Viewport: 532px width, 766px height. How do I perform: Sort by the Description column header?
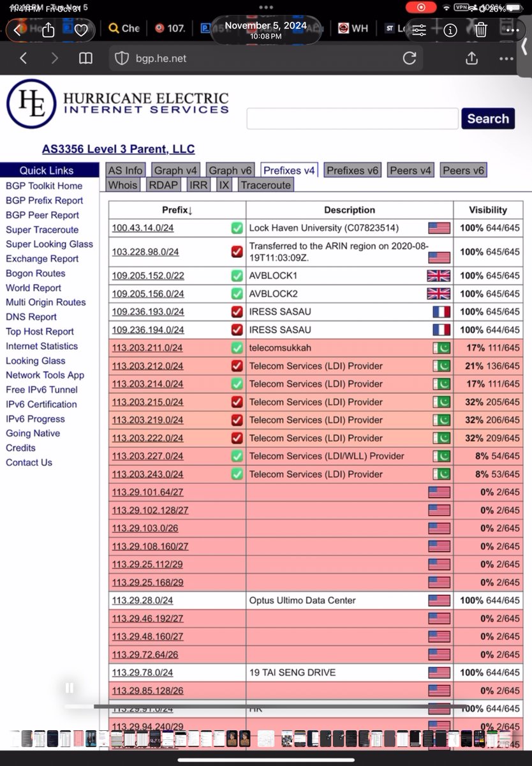click(x=350, y=210)
